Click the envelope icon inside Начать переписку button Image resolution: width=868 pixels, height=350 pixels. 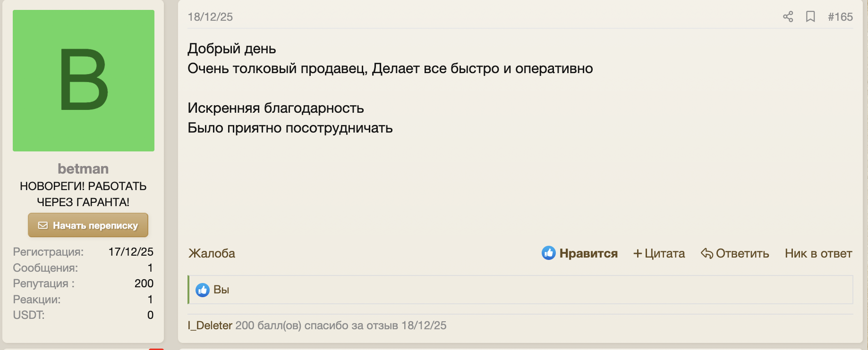coord(43,225)
